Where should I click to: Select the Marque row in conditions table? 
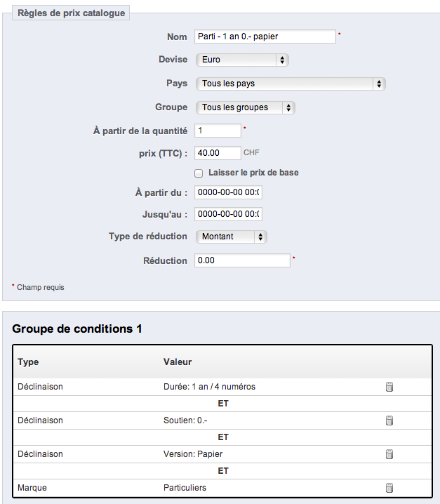pyautogui.click(x=222, y=488)
